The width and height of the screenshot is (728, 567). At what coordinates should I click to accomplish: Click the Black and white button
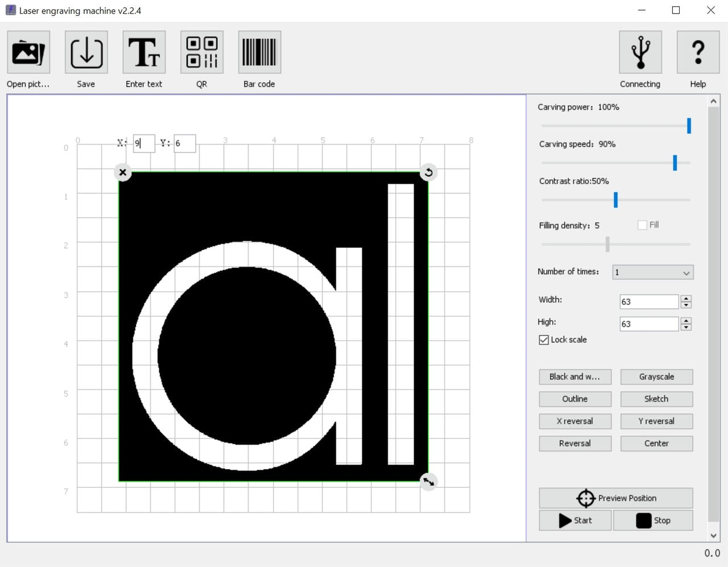[575, 376]
